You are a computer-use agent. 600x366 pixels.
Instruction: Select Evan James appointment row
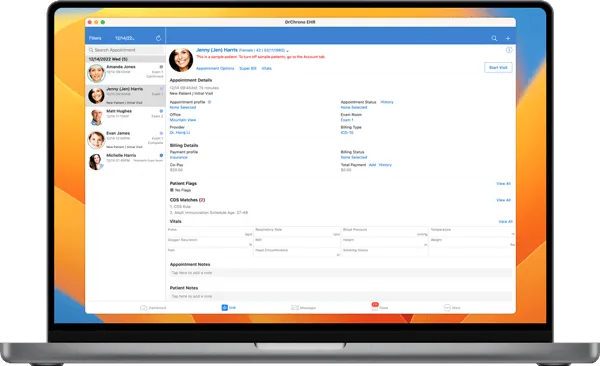(126, 140)
